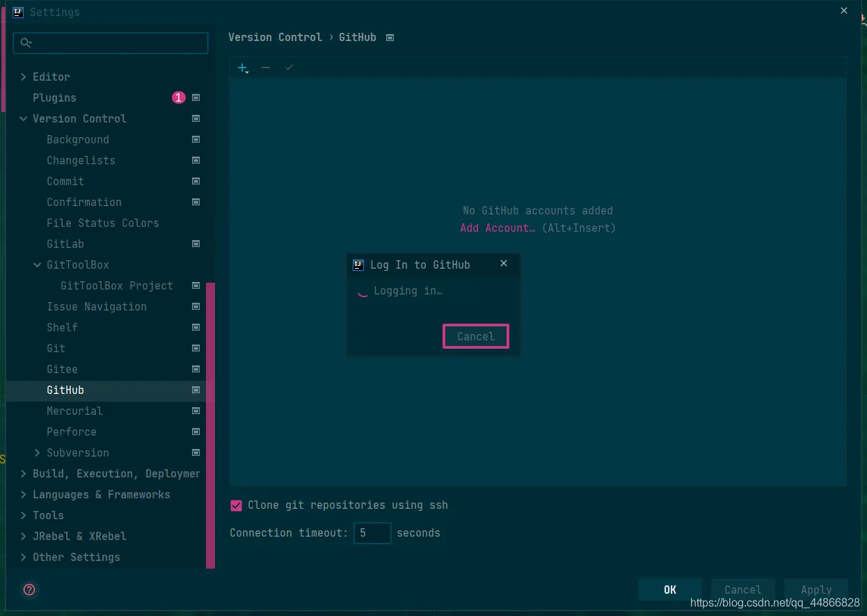Cancel the GitHub login dialog
867x616 pixels.
point(476,336)
